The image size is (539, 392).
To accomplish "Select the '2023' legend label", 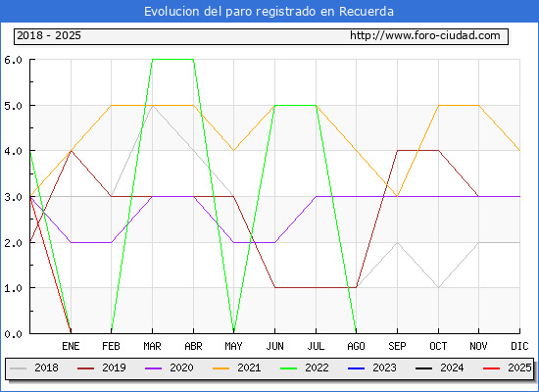I will point(385,367).
